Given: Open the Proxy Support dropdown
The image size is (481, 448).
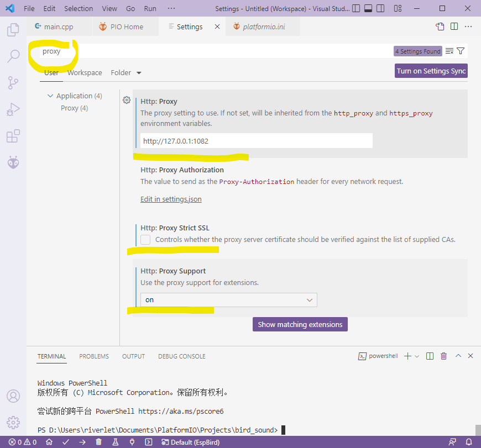Looking at the screenshot, I should coord(228,299).
